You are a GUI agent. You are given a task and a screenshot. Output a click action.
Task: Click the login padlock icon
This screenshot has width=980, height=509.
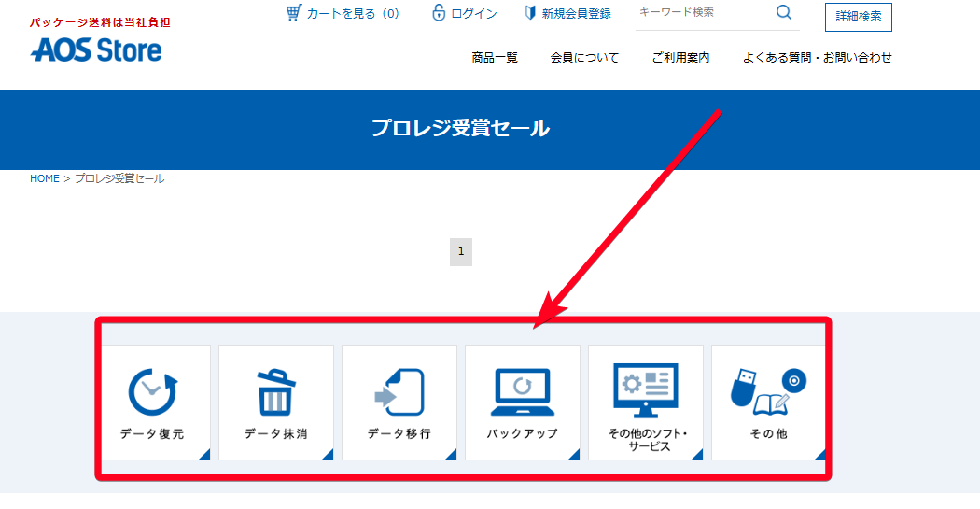tap(439, 12)
